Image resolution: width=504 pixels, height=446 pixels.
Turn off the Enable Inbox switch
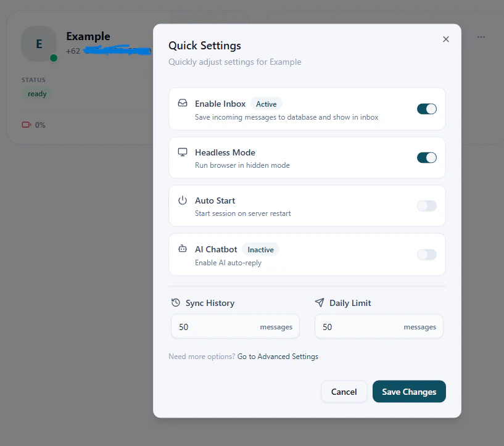pos(426,109)
